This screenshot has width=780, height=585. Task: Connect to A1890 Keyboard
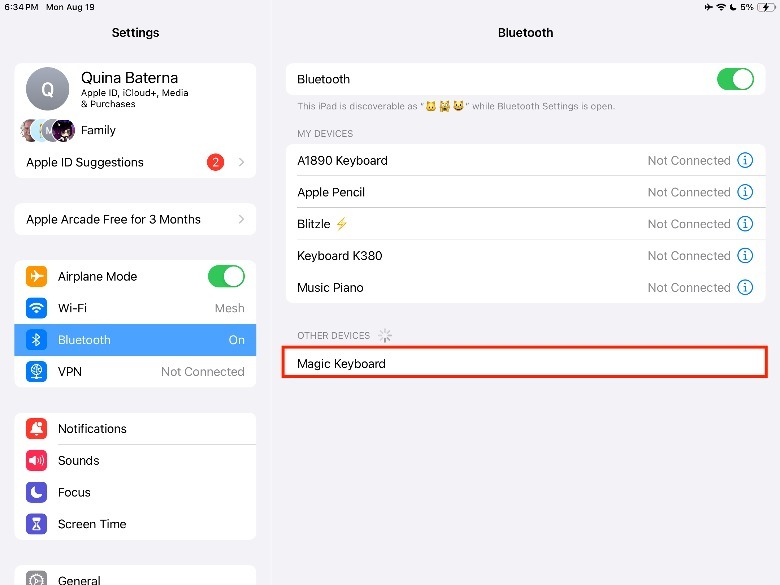[x=525, y=160]
